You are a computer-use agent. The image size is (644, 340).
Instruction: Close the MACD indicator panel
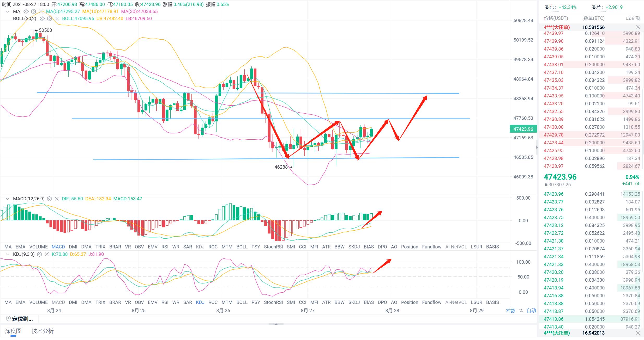(57, 199)
